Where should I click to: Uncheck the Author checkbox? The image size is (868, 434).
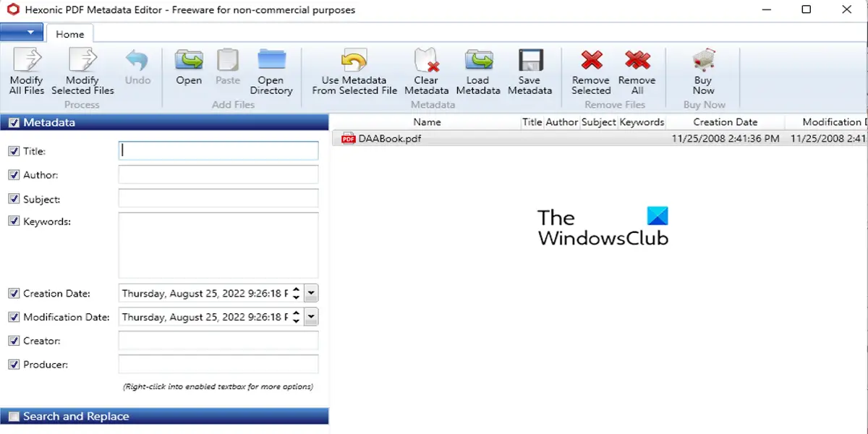pyautogui.click(x=14, y=175)
